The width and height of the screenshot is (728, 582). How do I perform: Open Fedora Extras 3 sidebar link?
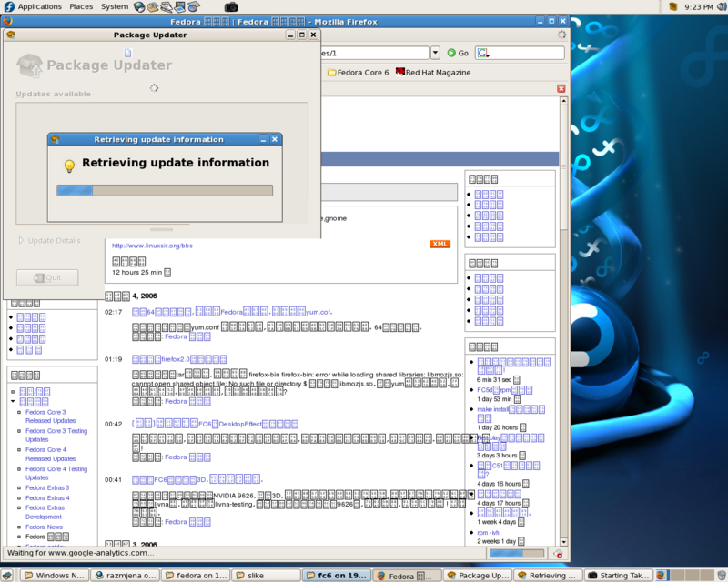click(47, 487)
